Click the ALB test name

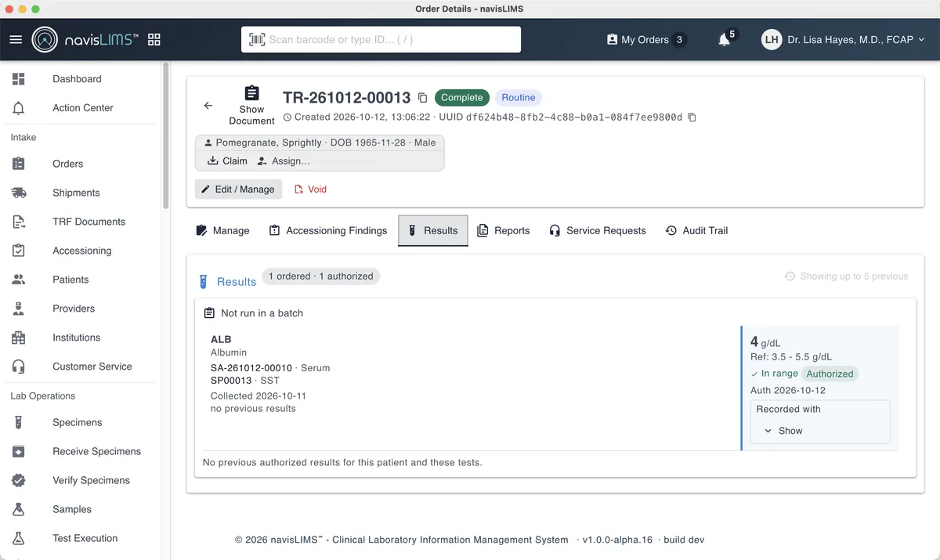221,340
